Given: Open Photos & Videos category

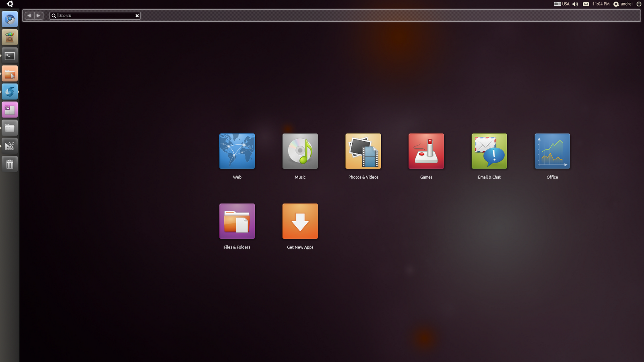Looking at the screenshot, I should click(363, 151).
